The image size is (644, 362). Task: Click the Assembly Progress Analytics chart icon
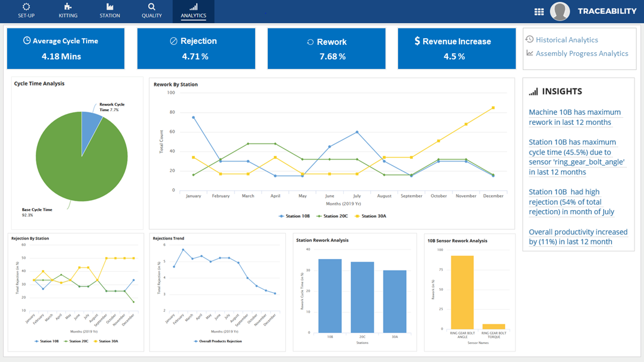(x=529, y=53)
